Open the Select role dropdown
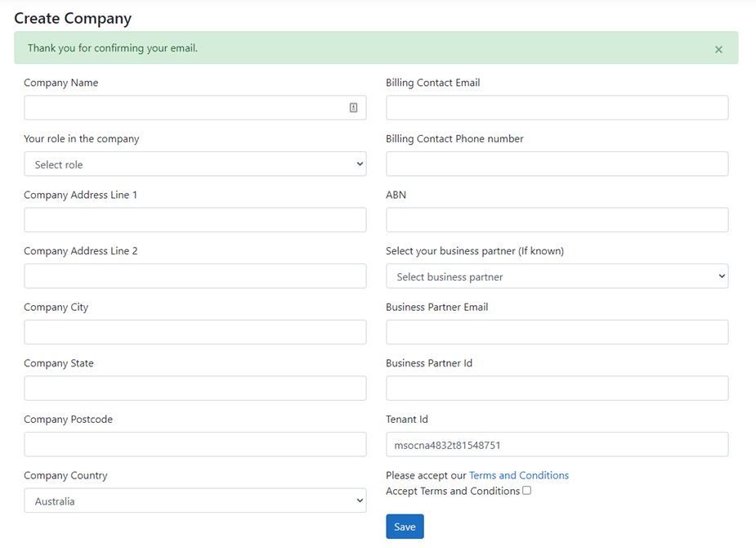The height and width of the screenshot is (548, 756). pyautogui.click(x=195, y=164)
